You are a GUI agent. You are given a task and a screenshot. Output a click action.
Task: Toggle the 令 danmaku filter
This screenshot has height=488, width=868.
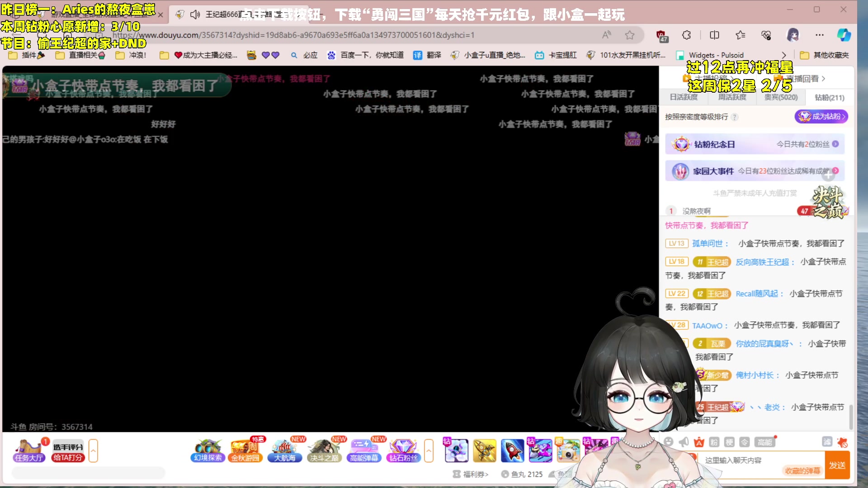(x=744, y=442)
